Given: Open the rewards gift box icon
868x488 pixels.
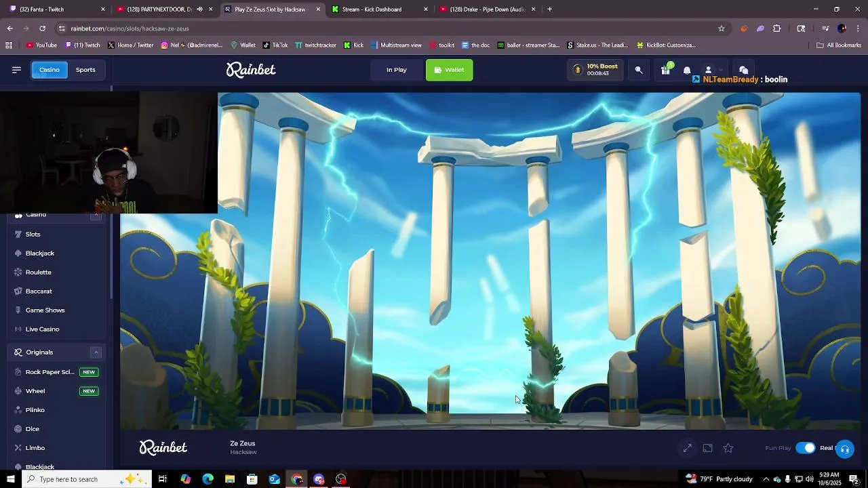Looking at the screenshot, I should (665, 70).
